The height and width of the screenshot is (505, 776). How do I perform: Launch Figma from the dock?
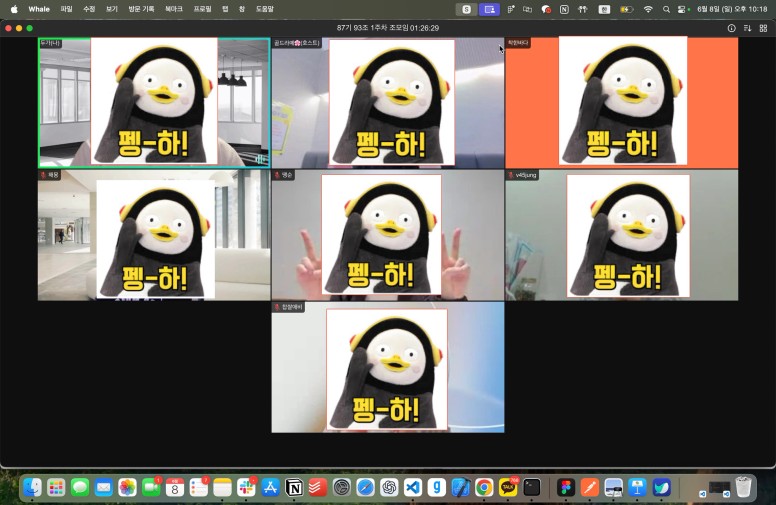(x=566, y=488)
